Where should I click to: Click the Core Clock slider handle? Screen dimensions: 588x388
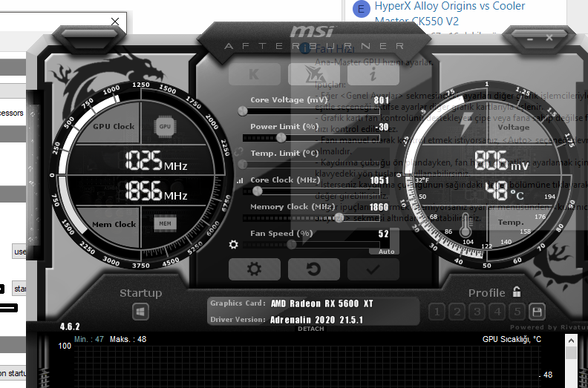pyautogui.click(x=257, y=191)
